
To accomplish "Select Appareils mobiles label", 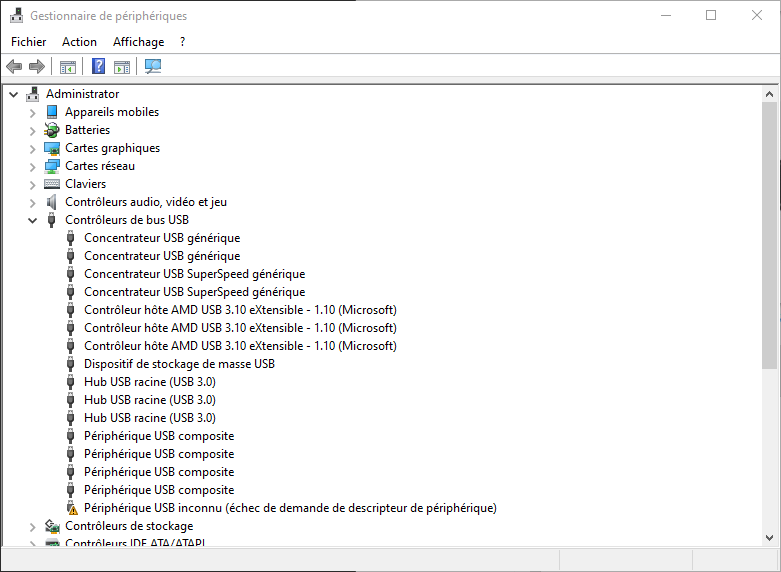I will coord(112,112).
